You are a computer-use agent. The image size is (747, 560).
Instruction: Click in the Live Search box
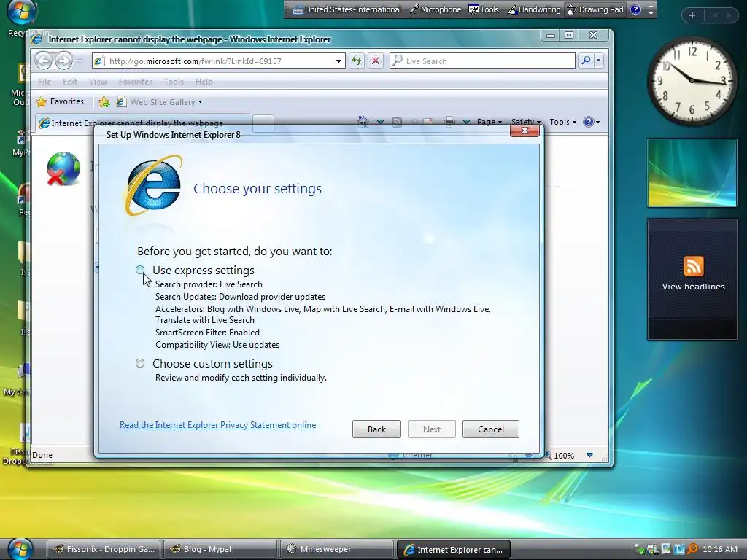pos(482,61)
